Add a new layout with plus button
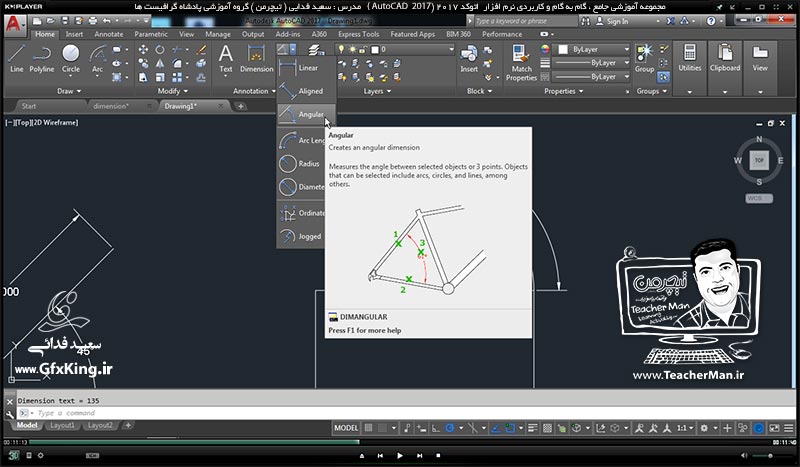The width and height of the screenshot is (800, 467). click(128, 425)
